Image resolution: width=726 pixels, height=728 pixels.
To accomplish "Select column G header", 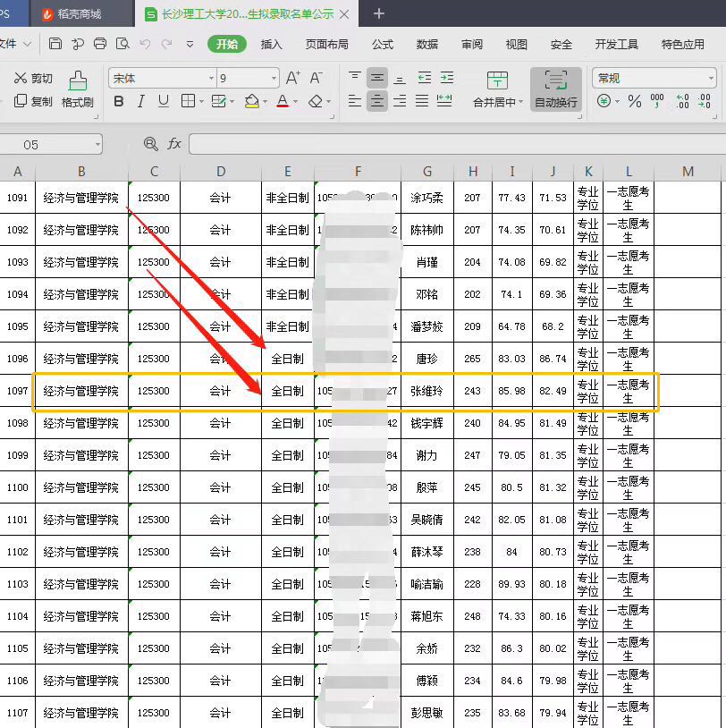I will pos(427,172).
